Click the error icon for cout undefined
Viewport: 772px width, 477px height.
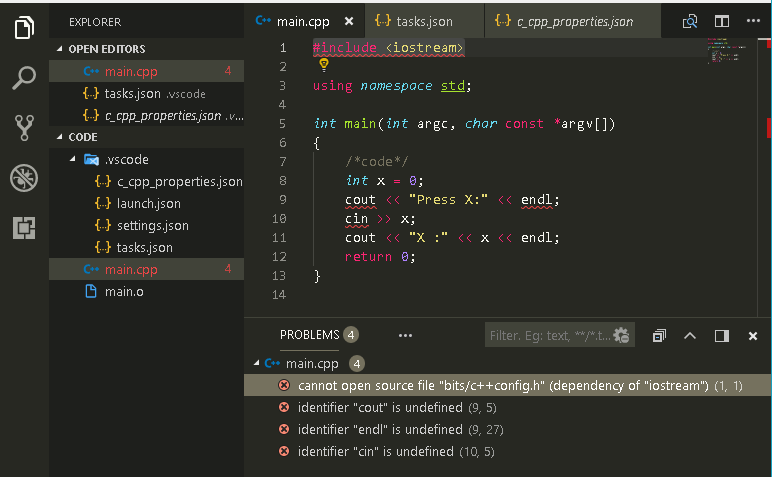(x=284, y=407)
